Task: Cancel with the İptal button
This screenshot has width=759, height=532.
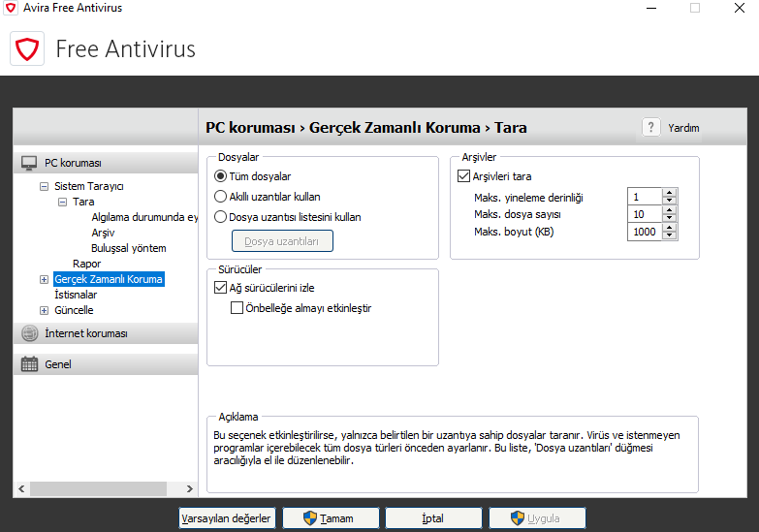Action: (433, 518)
